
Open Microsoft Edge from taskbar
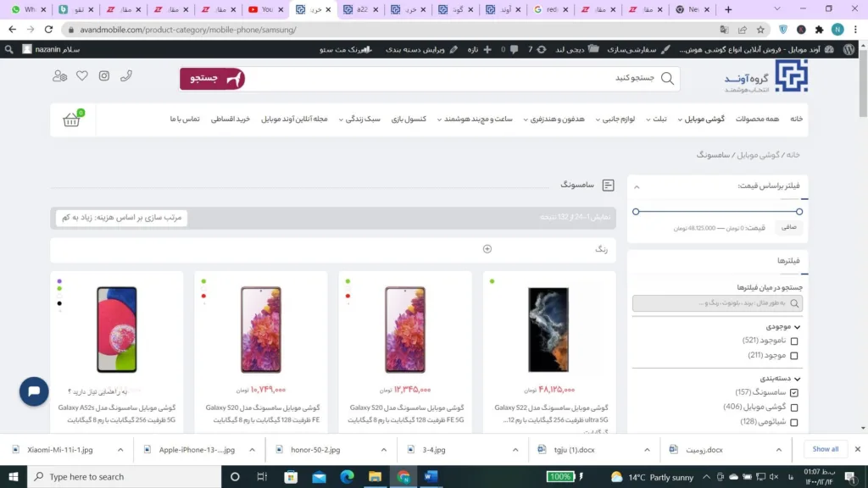pyautogui.click(x=347, y=476)
